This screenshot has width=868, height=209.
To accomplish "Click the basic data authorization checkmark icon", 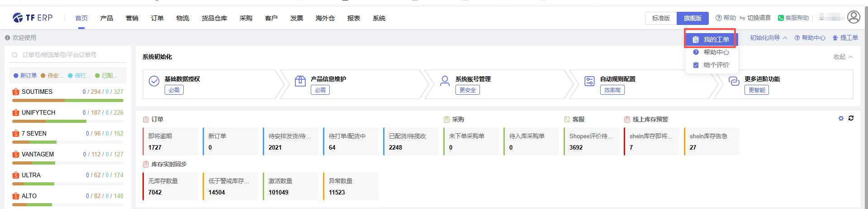I will tap(154, 81).
